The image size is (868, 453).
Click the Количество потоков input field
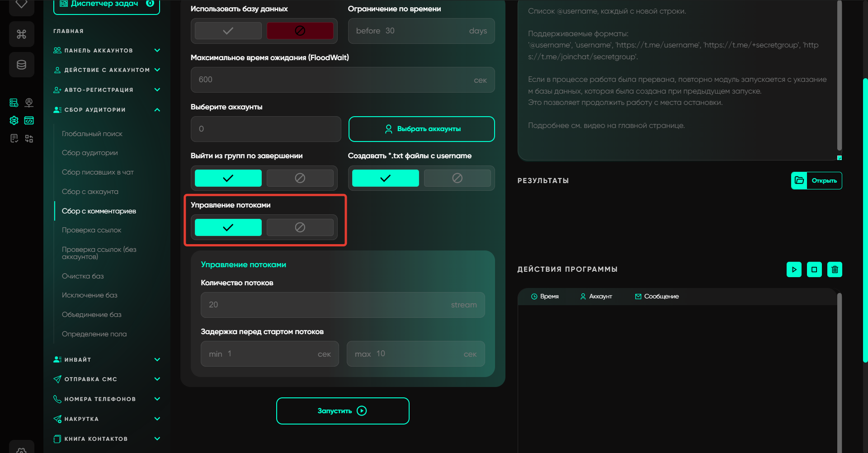click(x=342, y=305)
